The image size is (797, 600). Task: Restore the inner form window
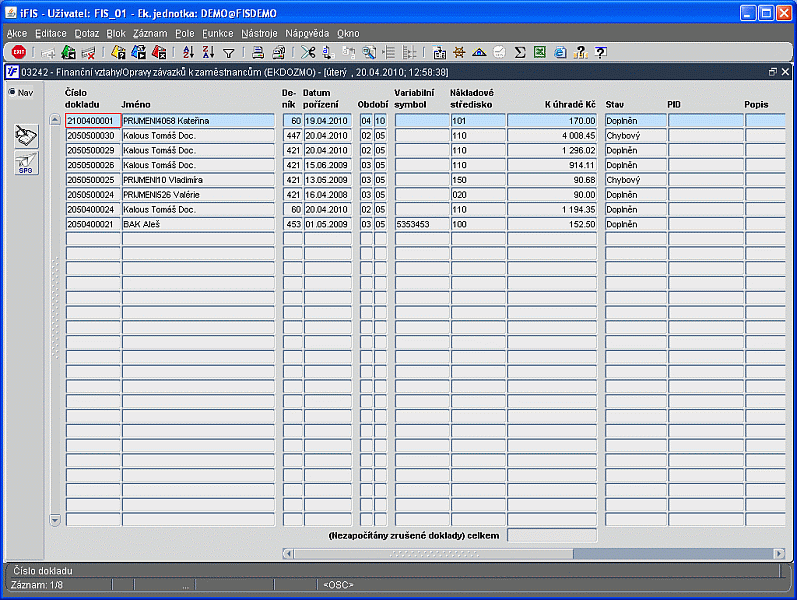click(x=773, y=72)
